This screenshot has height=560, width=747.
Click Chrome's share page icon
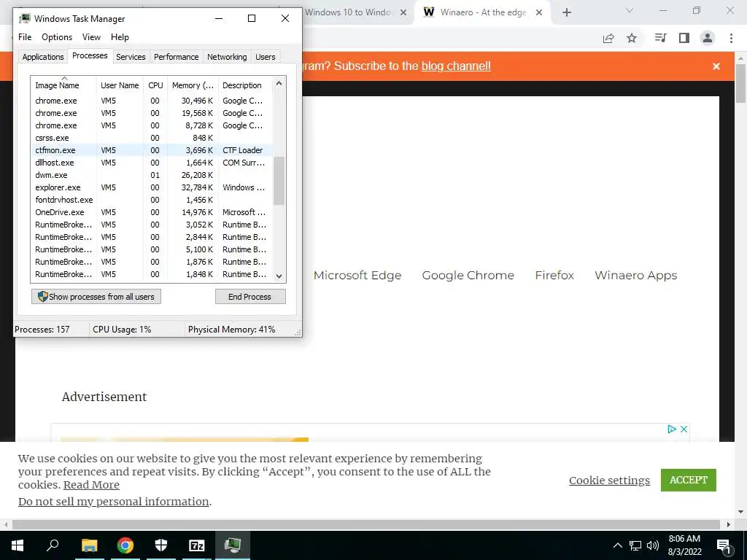[608, 38]
